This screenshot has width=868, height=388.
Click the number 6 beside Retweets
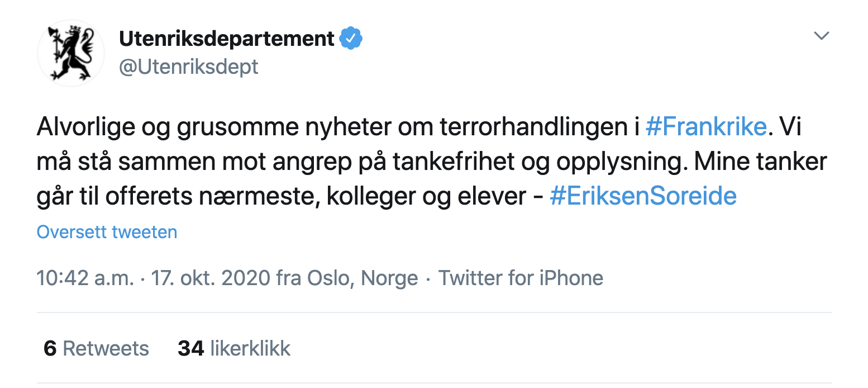tap(50, 348)
